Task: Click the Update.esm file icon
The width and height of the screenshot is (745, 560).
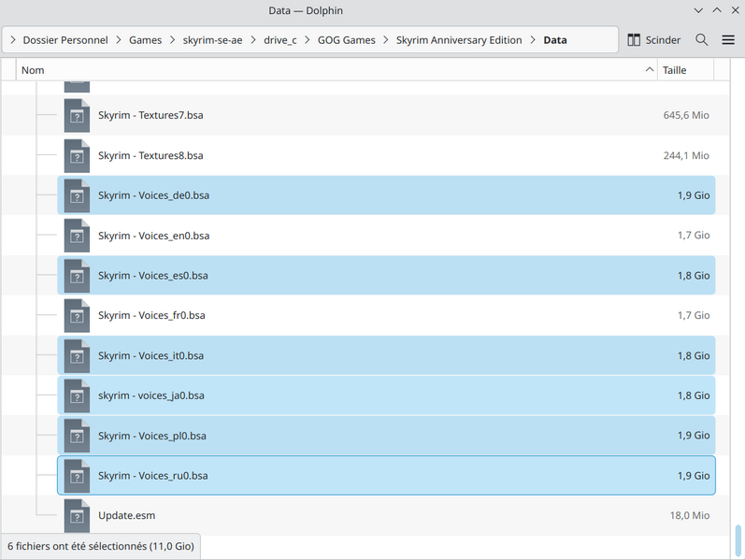Action: 77,516
